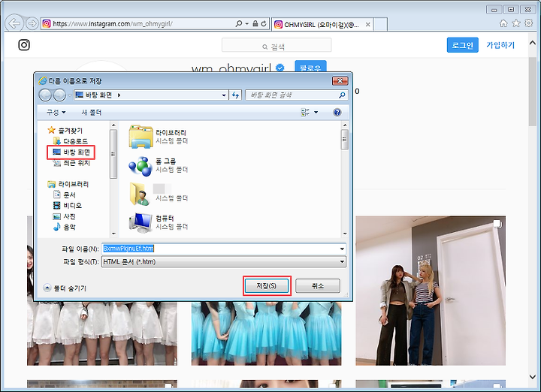Select 바탕 화면 in the navigation pane
The width and height of the screenshot is (541, 392).
[x=71, y=152]
